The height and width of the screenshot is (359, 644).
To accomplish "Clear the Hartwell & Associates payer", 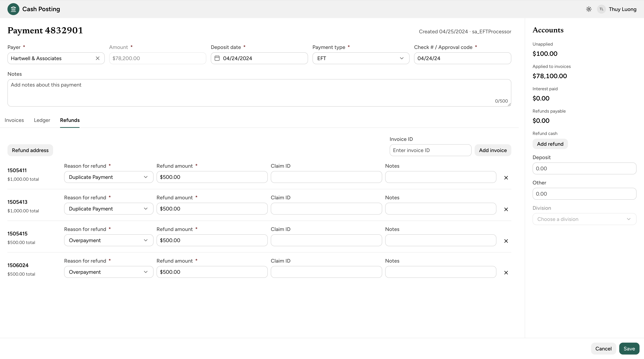I will click(x=97, y=58).
